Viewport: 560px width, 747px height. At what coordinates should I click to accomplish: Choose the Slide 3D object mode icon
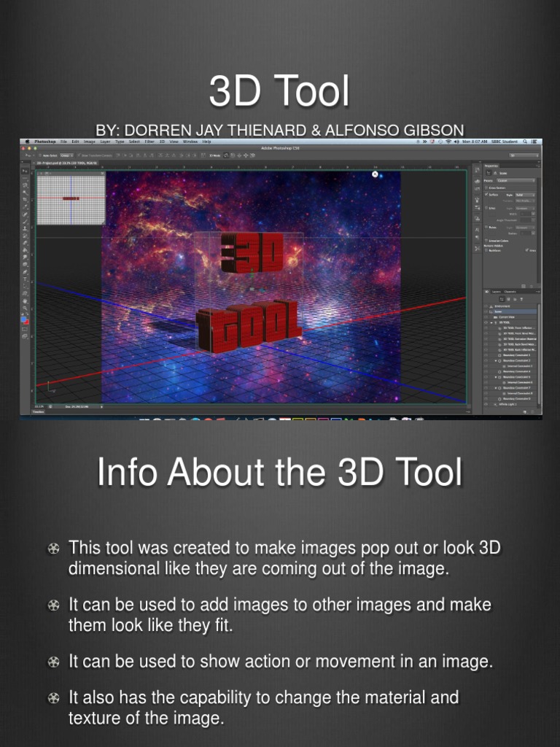click(246, 155)
